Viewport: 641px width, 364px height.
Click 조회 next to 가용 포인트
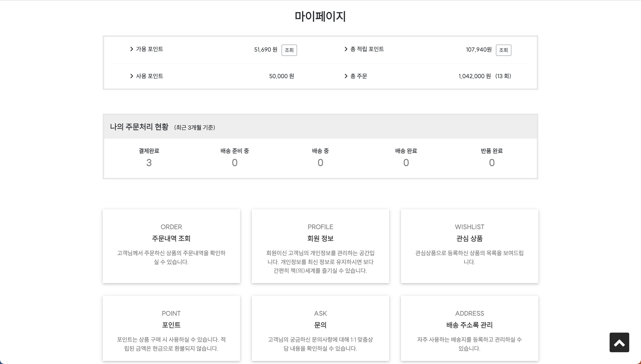pos(289,50)
